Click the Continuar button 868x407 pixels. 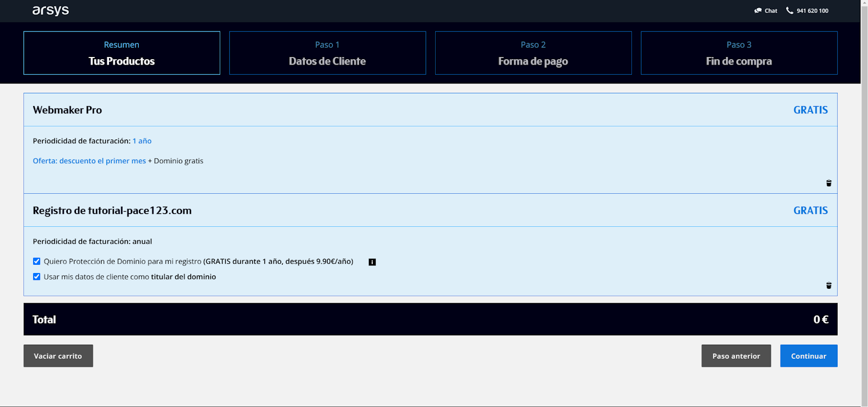(x=809, y=356)
